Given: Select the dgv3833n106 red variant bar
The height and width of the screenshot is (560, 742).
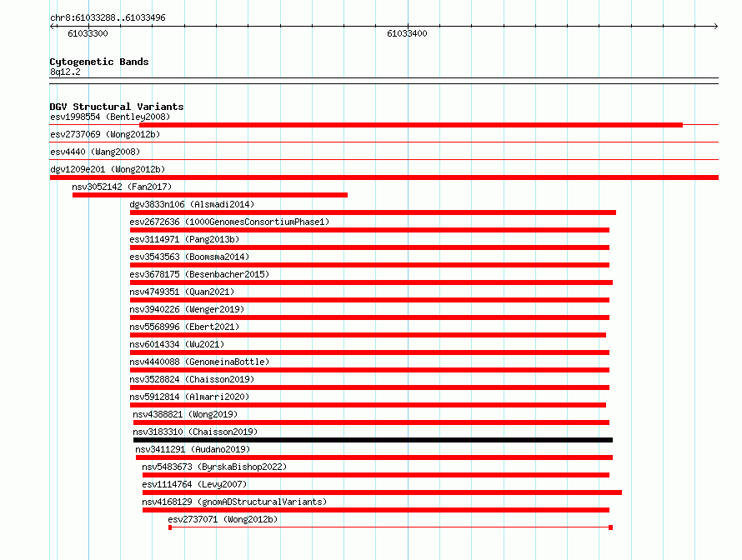Looking at the screenshot, I should (373, 212).
